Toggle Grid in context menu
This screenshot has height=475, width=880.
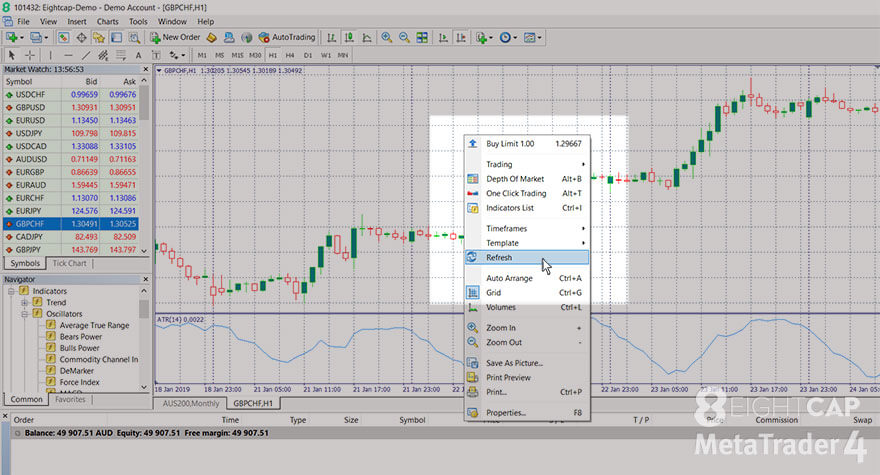(528, 293)
